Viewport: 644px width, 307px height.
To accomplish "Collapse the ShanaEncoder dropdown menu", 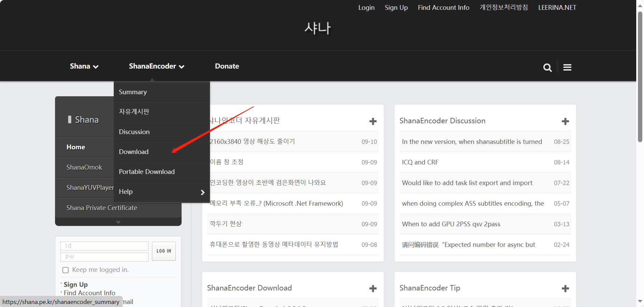I will click(x=156, y=66).
